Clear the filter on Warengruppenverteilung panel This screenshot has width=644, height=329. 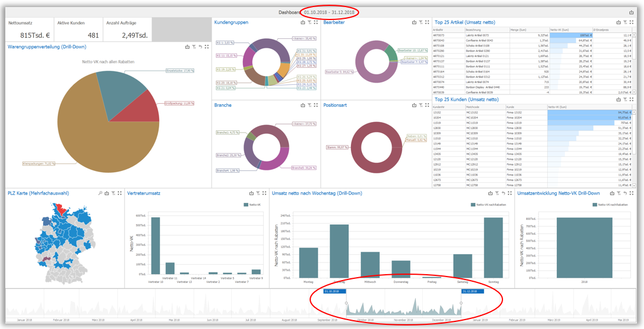pos(194,47)
